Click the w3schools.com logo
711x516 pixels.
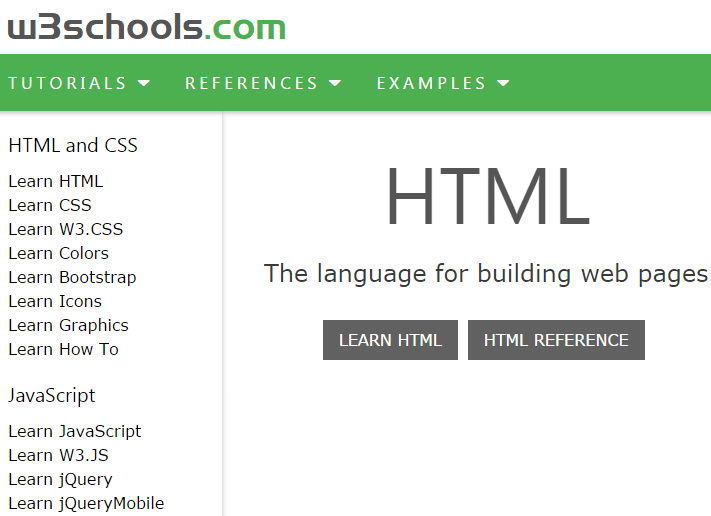(x=146, y=27)
